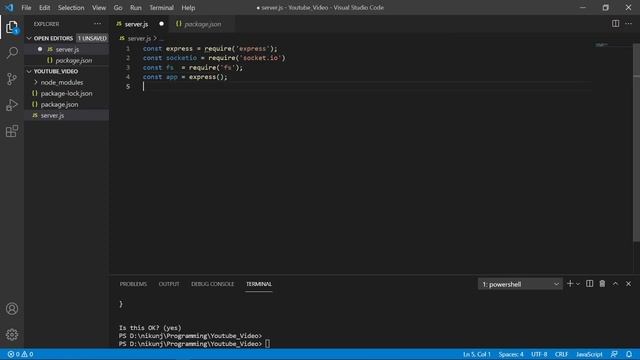Screen dimensions: 640x360
Task: Maximize the panel with up chevron
Action: coord(615,284)
